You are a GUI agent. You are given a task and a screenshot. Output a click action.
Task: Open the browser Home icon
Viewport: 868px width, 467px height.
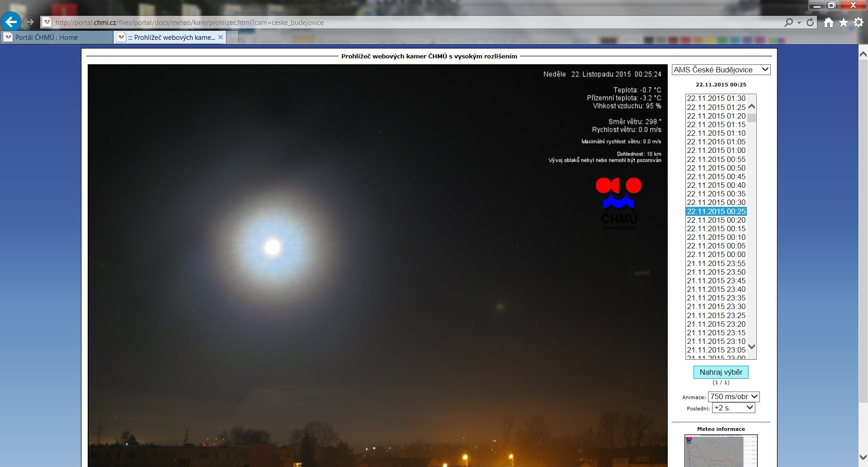pyautogui.click(x=828, y=22)
